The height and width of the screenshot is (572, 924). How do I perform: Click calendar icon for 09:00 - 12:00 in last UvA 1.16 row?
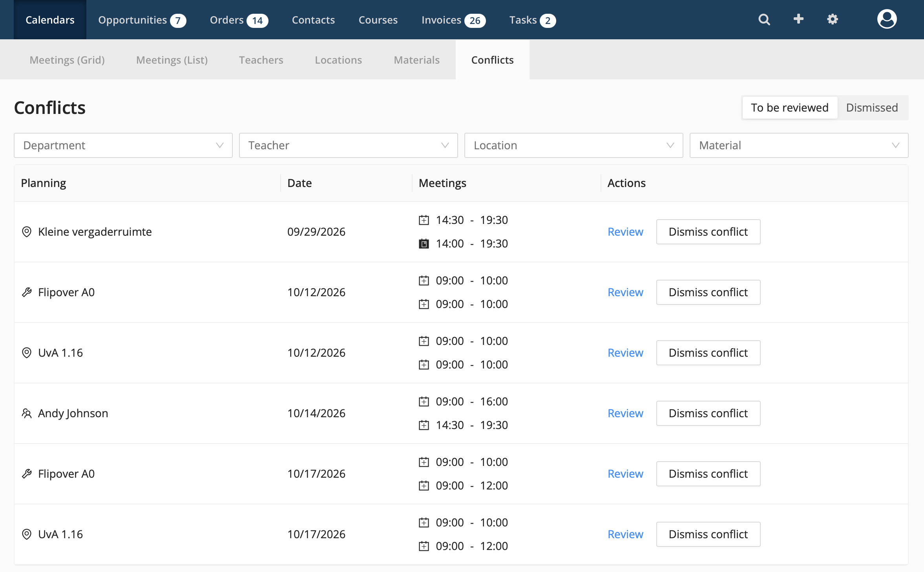(424, 546)
